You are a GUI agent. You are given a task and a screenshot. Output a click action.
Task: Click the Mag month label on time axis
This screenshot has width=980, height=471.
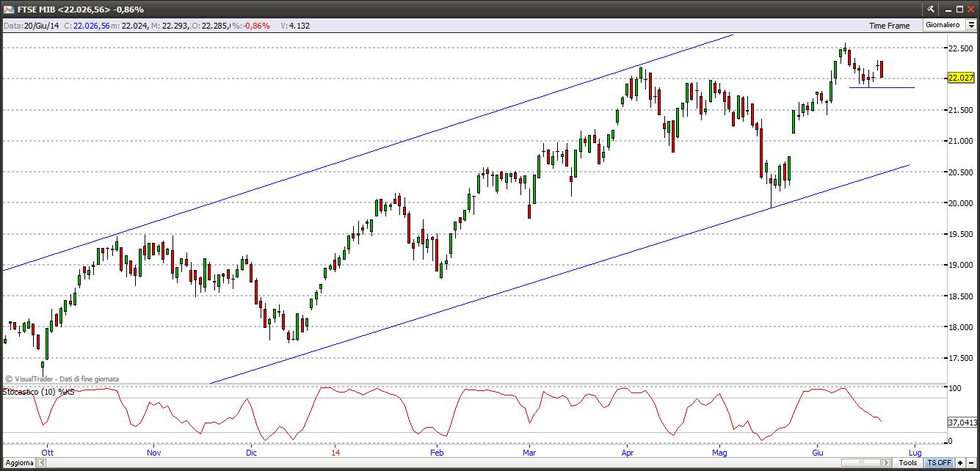click(x=719, y=453)
